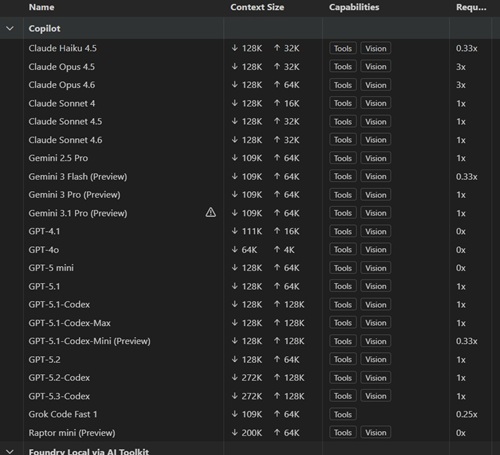Click the Tools badge for Claude Haiku 4.5
Image resolution: width=500 pixels, height=455 pixels.
[343, 48]
